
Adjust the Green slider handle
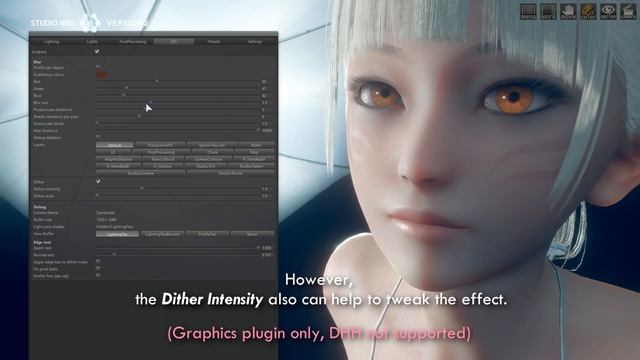pyautogui.click(x=127, y=88)
